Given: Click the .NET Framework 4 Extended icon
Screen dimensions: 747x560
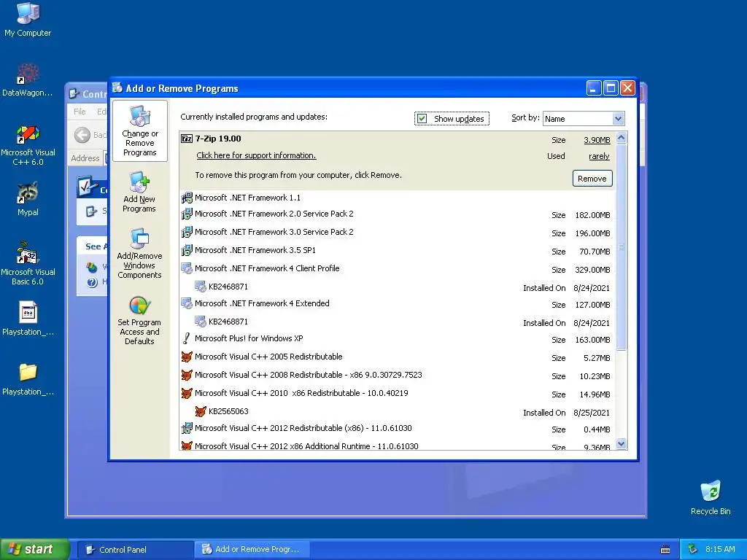Looking at the screenshot, I should pos(187,303).
